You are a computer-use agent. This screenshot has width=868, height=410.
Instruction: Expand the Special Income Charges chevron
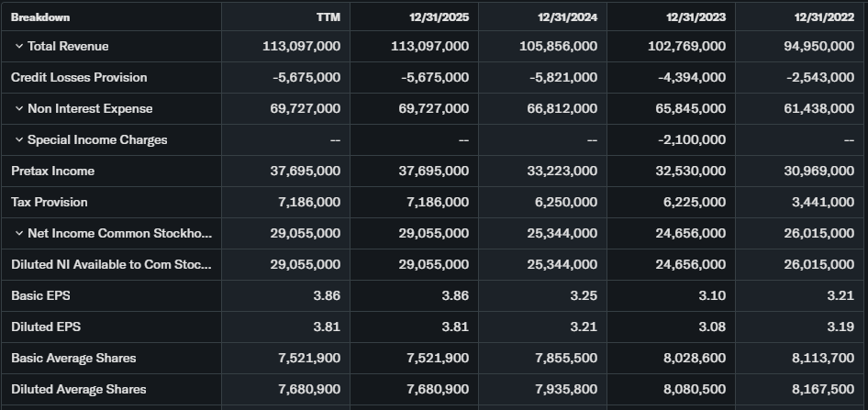pos(18,140)
